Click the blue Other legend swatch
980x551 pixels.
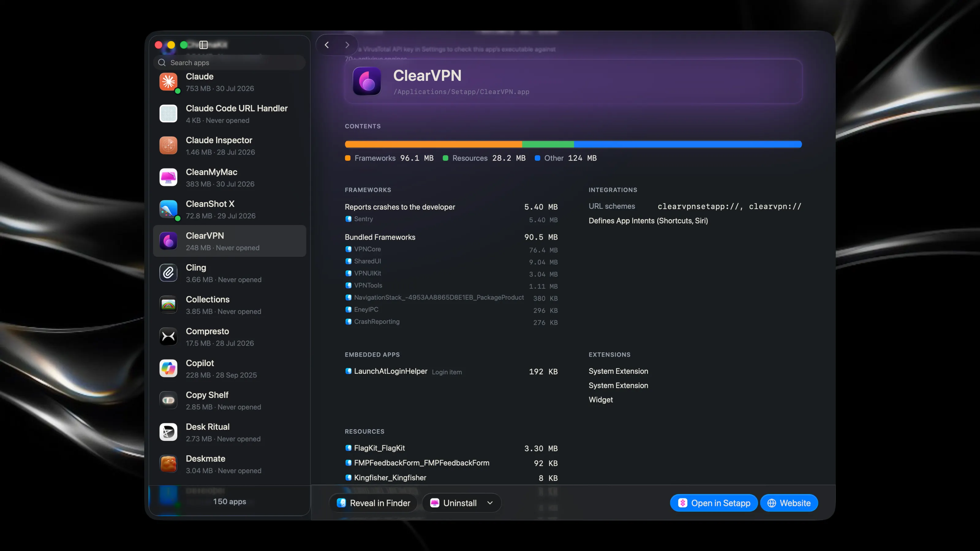coord(537,158)
